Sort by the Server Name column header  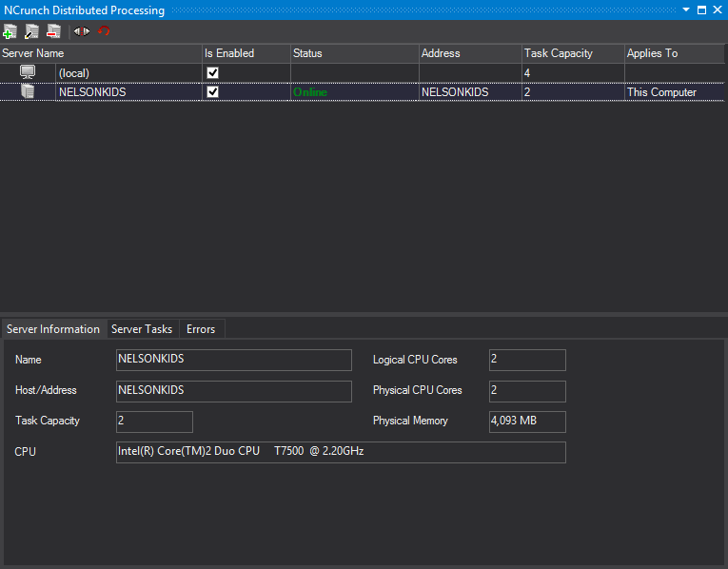33,53
